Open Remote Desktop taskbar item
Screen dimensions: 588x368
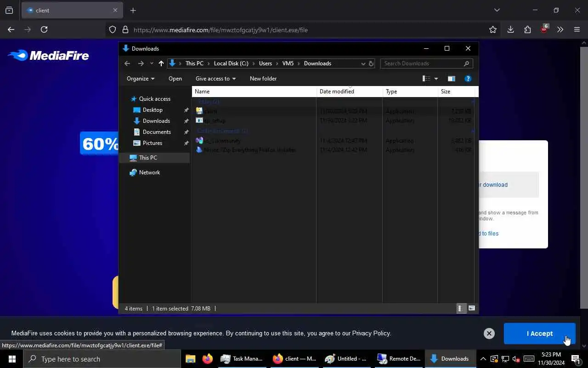(399, 359)
